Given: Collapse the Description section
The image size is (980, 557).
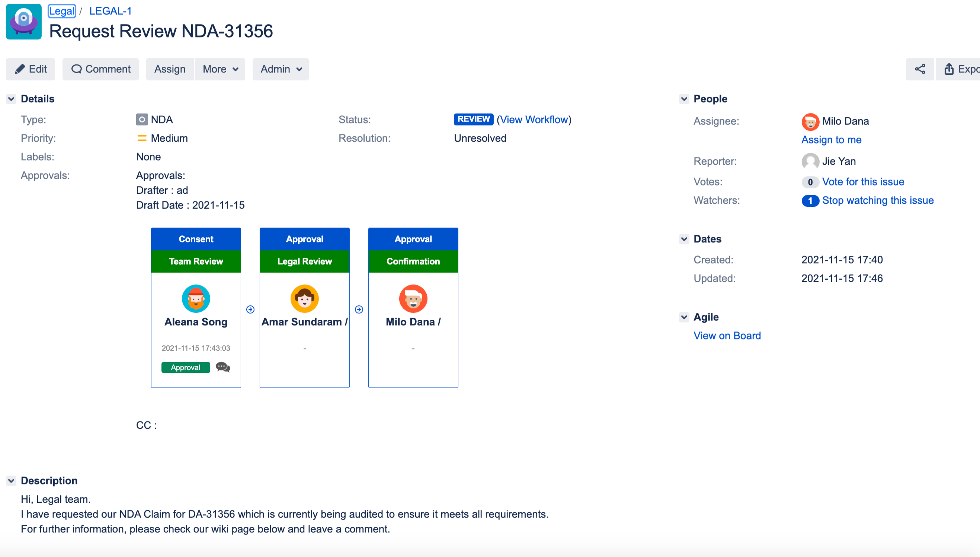Looking at the screenshot, I should [x=11, y=480].
